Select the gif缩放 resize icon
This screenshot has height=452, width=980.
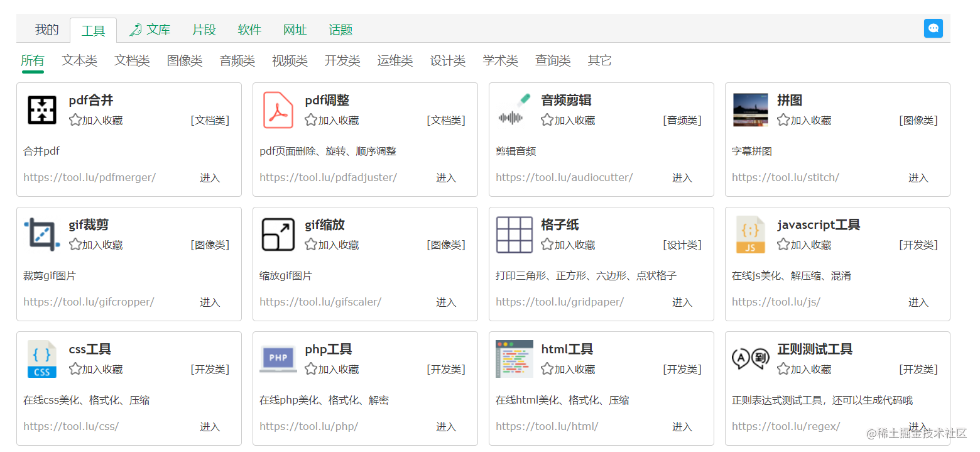click(278, 234)
